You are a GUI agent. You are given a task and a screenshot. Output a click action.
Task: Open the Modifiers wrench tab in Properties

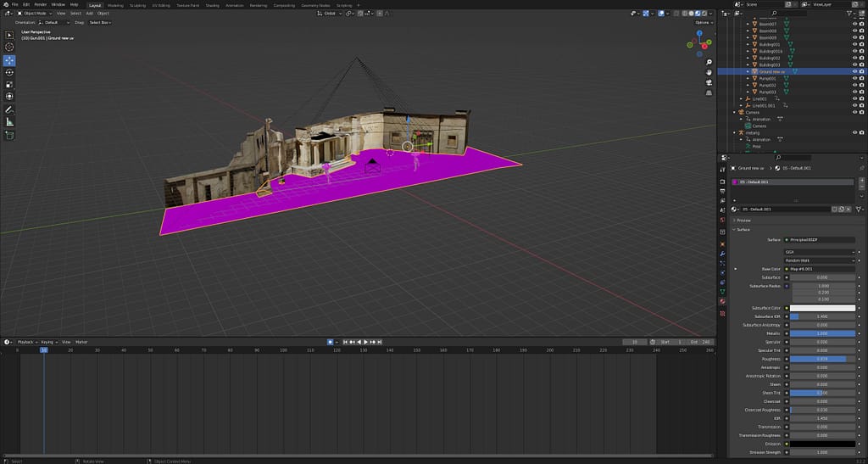coord(722,254)
